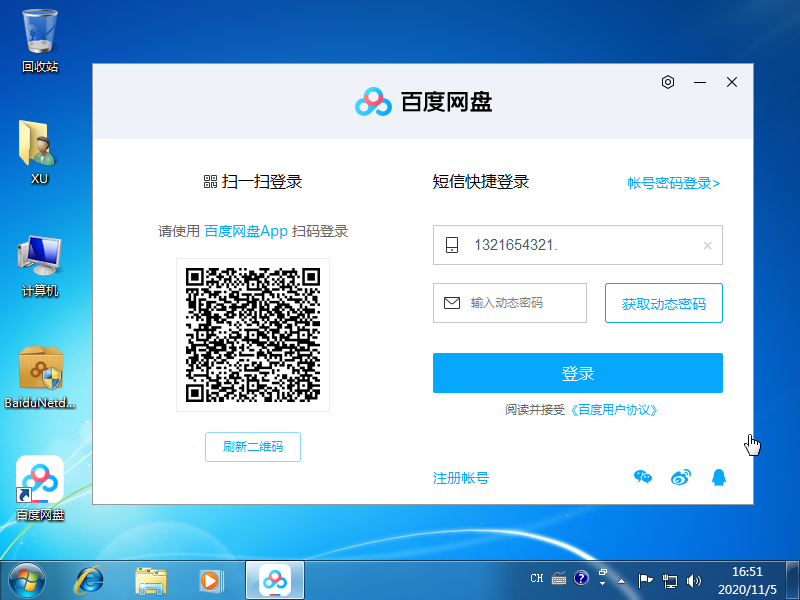Click 获取动态密码 button
Image resolution: width=800 pixels, height=600 pixels.
(x=663, y=304)
